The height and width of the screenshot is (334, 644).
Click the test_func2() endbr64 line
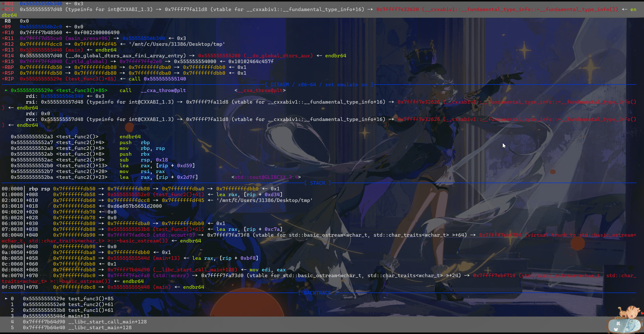pyautogui.click(x=76, y=137)
